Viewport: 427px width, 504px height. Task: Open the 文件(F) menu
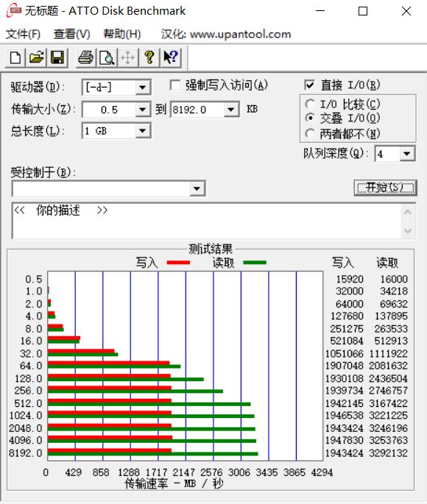[x=23, y=34]
